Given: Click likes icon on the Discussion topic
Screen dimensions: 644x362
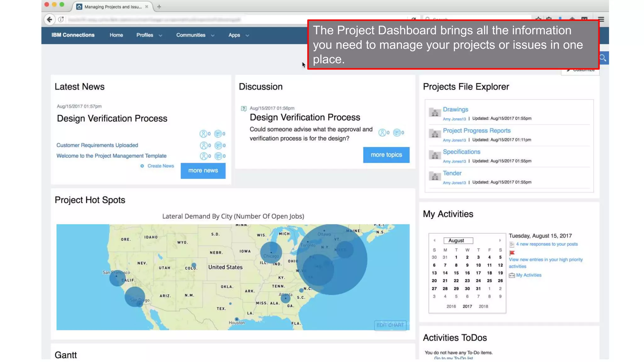Looking at the screenshot, I should 382,133.
